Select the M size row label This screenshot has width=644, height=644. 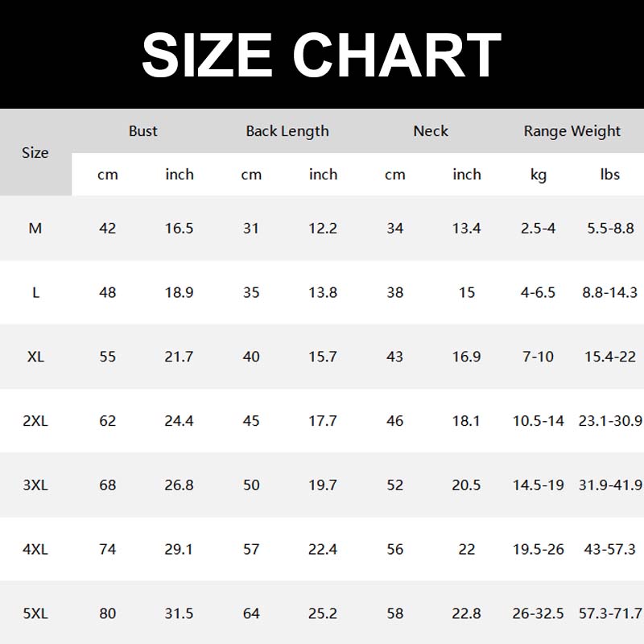click(35, 229)
